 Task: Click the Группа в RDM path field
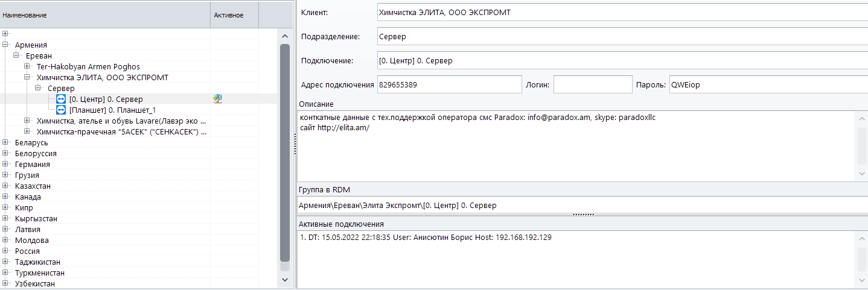[582, 205]
